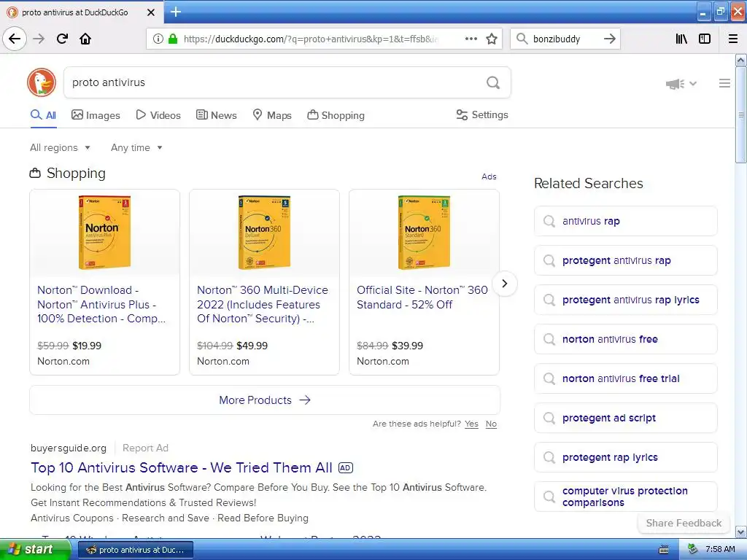The height and width of the screenshot is (560, 747).
Task: Open the megaphone feedback dropdown
Action: 681,84
